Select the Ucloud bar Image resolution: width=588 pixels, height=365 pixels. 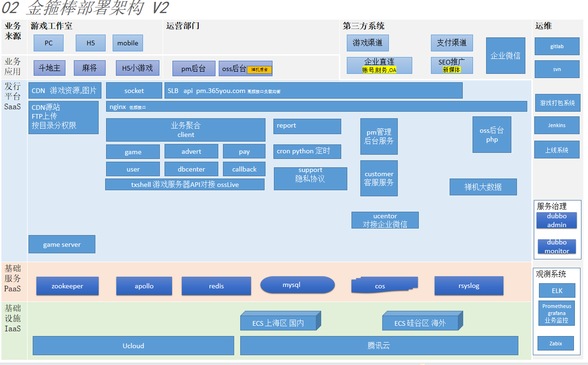[133, 346]
